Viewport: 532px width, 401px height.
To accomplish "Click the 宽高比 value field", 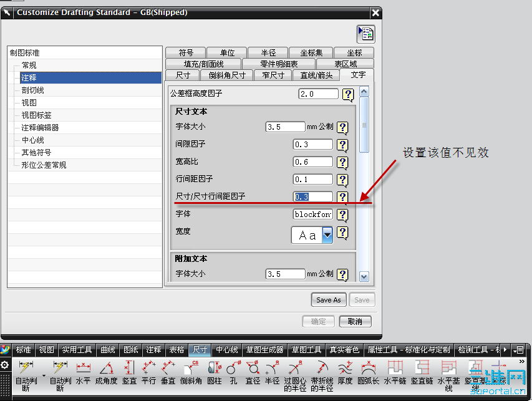I will (x=313, y=162).
